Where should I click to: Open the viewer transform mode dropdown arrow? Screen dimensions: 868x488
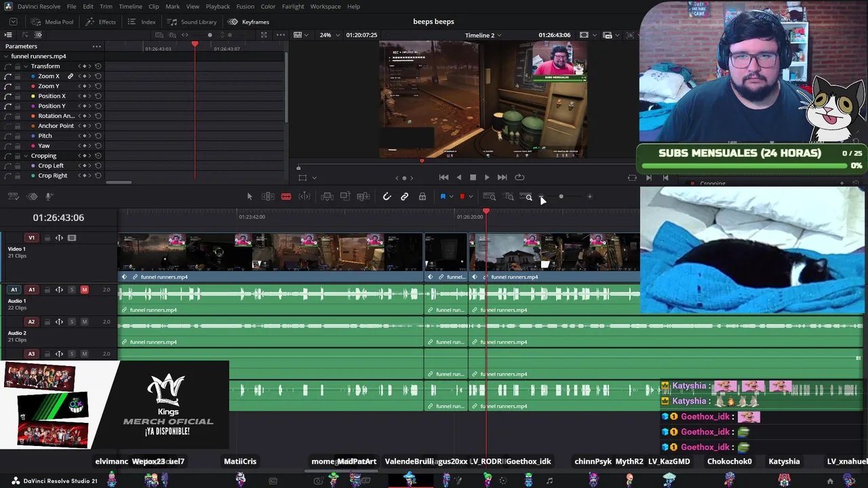click(314, 178)
